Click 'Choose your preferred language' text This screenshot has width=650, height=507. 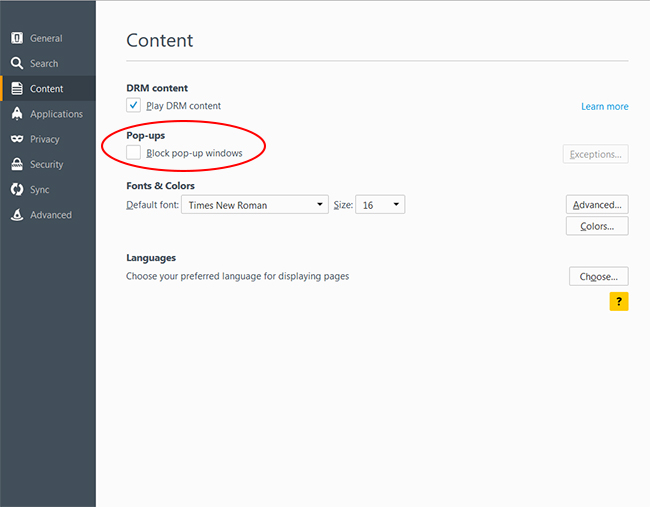238,276
